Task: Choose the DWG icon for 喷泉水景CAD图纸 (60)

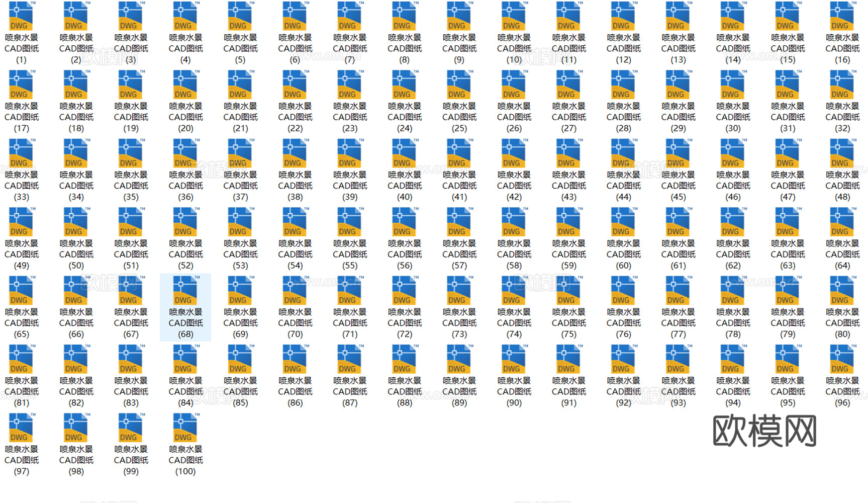Action: coord(623,222)
